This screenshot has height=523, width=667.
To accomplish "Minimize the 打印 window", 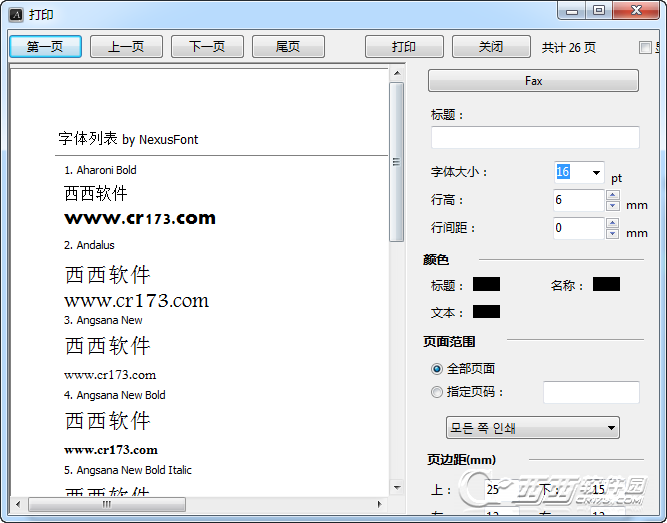I will point(572,11).
